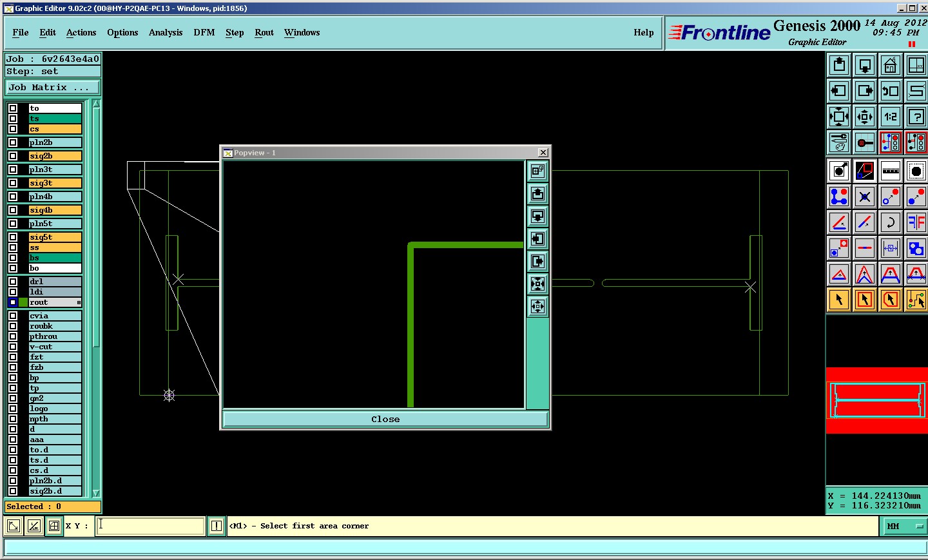This screenshot has height=560, width=928.
Task: Toggle the 'sig3t' layer checkbox
Action: click(x=13, y=183)
